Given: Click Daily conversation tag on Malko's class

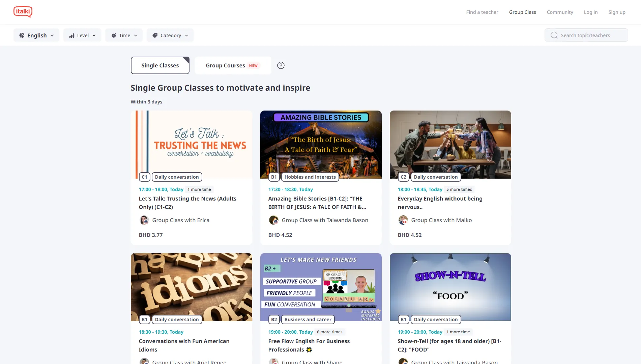Looking at the screenshot, I should pyautogui.click(x=436, y=177).
